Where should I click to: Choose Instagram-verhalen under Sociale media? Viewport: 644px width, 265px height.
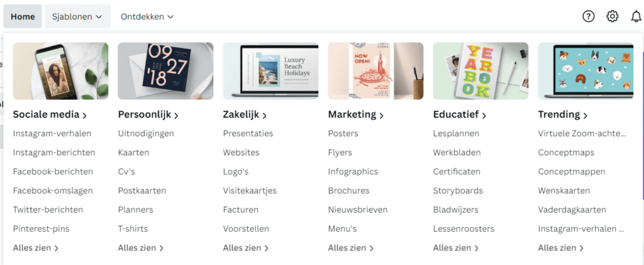point(52,133)
